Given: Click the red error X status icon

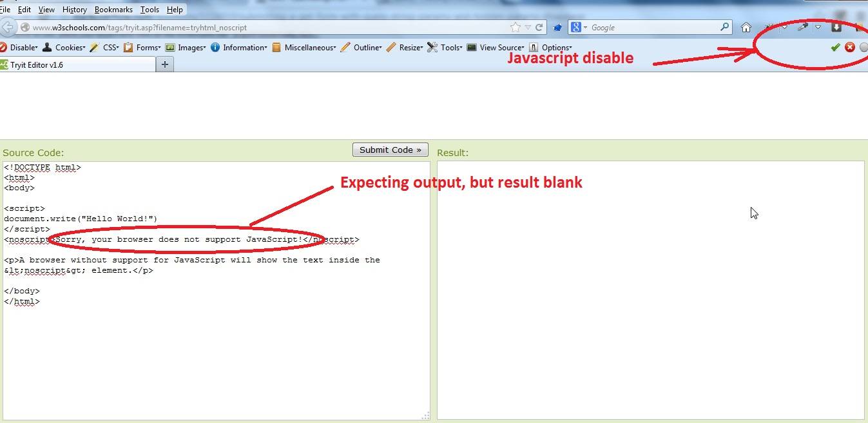Looking at the screenshot, I should coord(850,47).
